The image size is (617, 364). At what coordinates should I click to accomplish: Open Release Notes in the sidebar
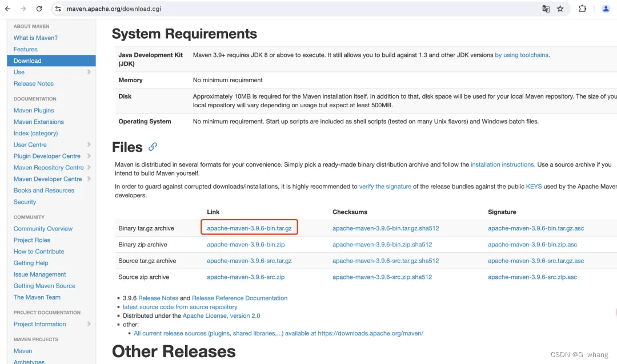tap(34, 83)
